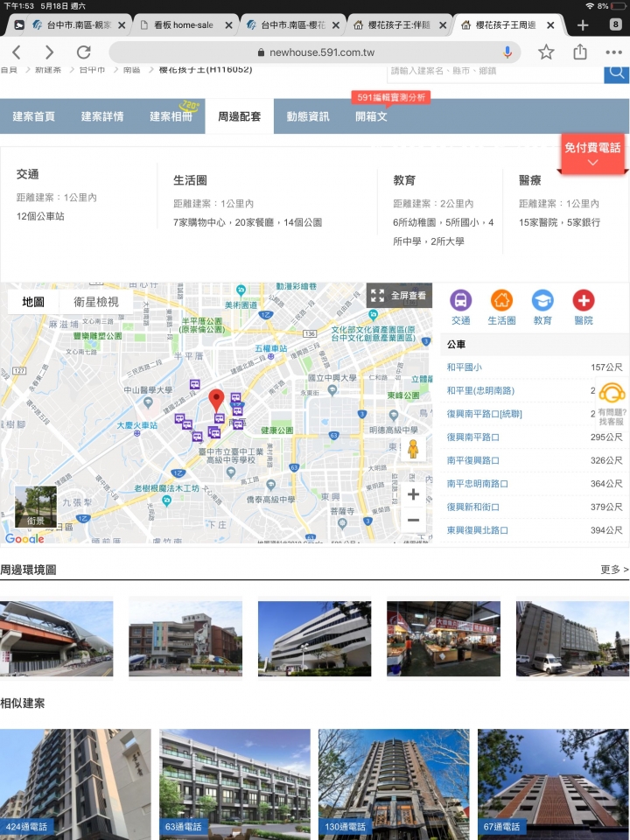Open 街景 street view thumbnail
Image resolution: width=630 pixels, height=840 pixels.
click(35, 507)
